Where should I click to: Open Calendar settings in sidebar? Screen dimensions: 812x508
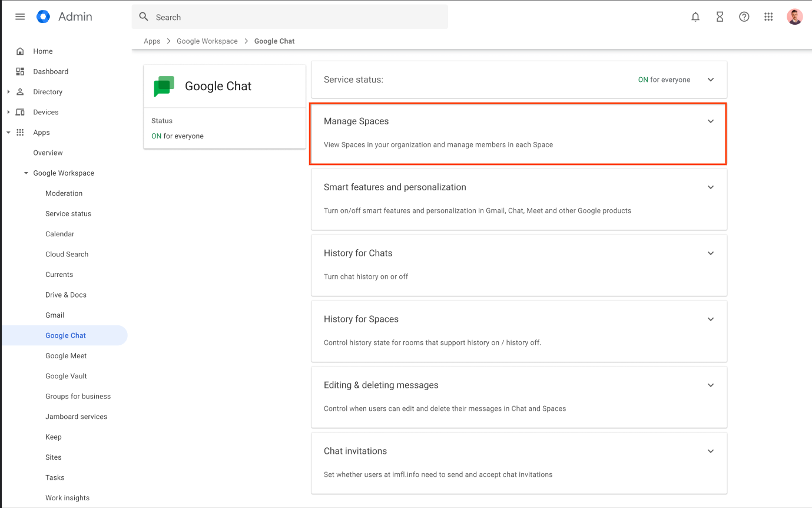pos(59,234)
